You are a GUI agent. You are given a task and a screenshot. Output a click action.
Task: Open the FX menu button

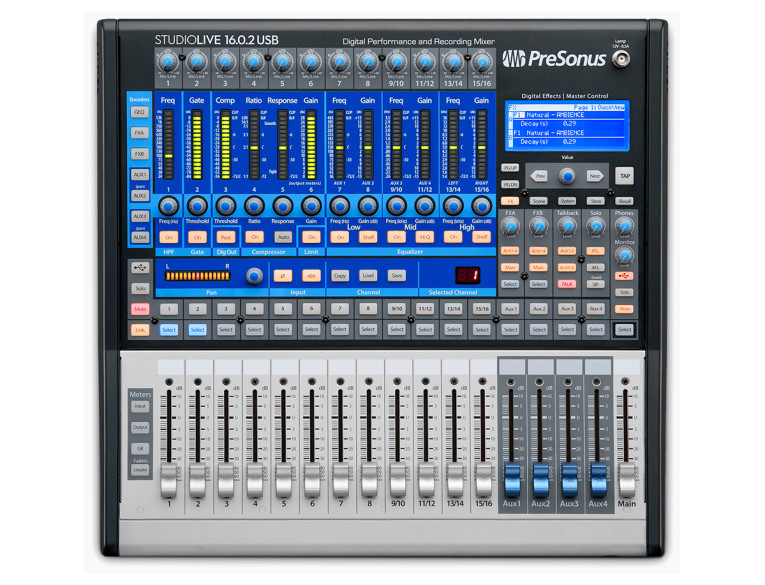click(510, 201)
